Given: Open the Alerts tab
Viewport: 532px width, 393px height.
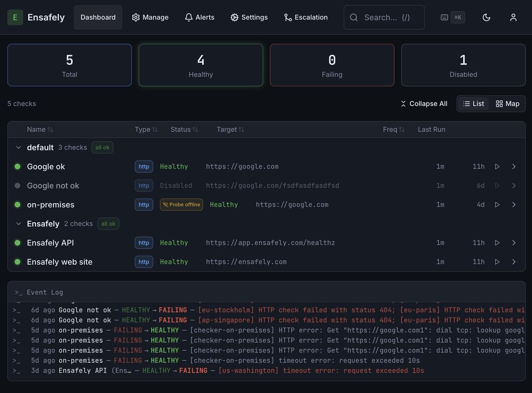Looking at the screenshot, I should coord(199,17).
